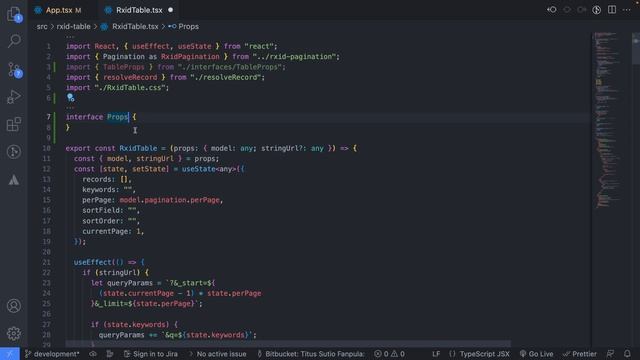640x360 pixels.
Task: Open the remote window indicator in status bar
Action: click(x=10, y=354)
